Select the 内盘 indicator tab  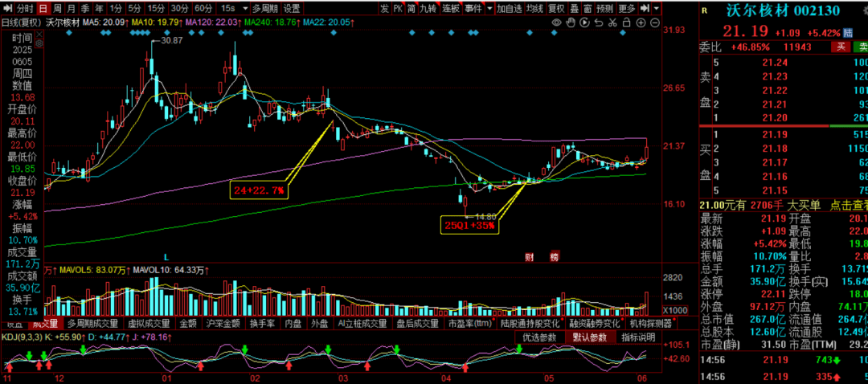tap(293, 323)
